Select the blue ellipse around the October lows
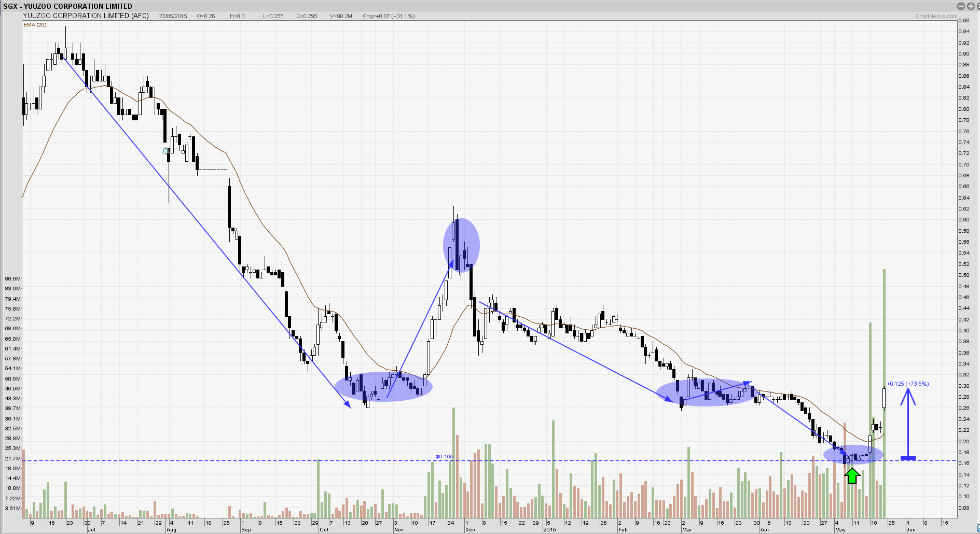 point(383,387)
